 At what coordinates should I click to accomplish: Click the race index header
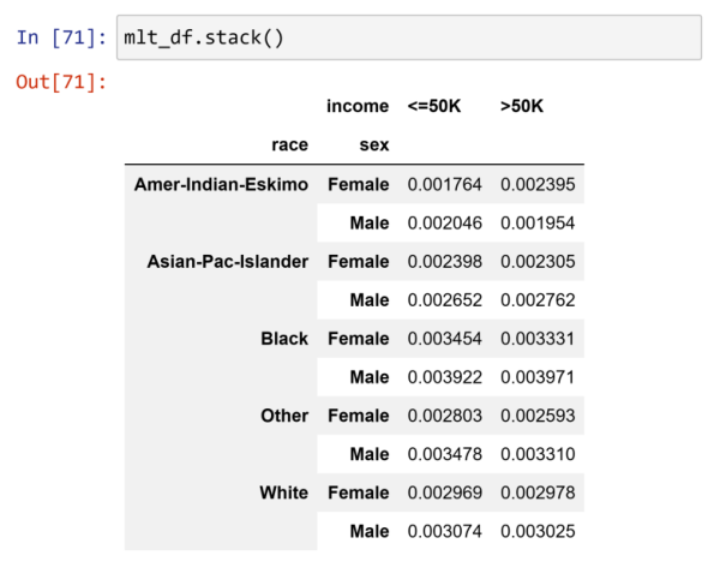click(x=289, y=145)
